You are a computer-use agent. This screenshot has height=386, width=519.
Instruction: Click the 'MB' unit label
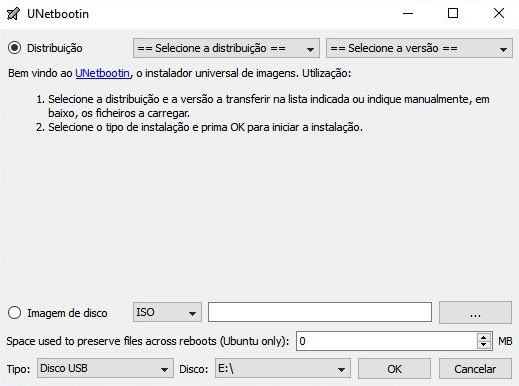click(x=505, y=341)
